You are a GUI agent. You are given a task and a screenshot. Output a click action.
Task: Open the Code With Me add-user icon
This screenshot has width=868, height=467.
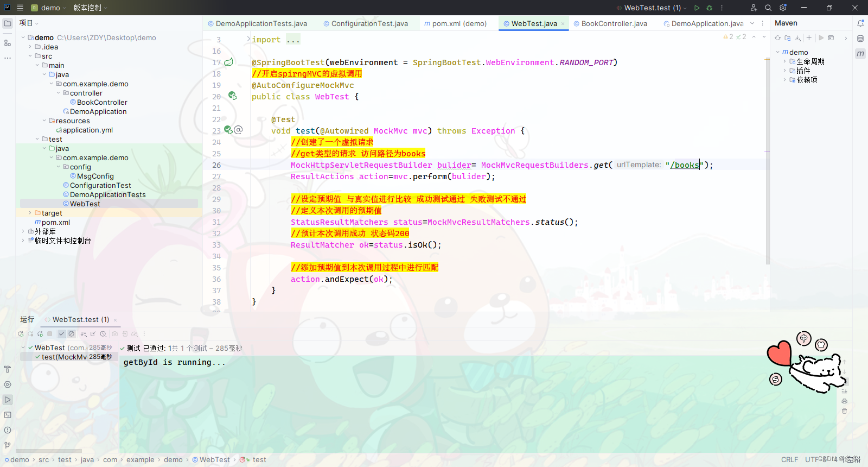click(754, 8)
